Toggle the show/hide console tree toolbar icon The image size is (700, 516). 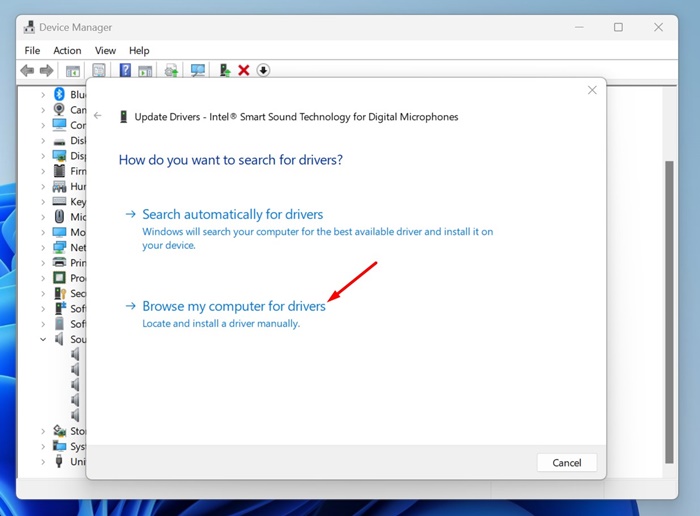click(73, 71)
